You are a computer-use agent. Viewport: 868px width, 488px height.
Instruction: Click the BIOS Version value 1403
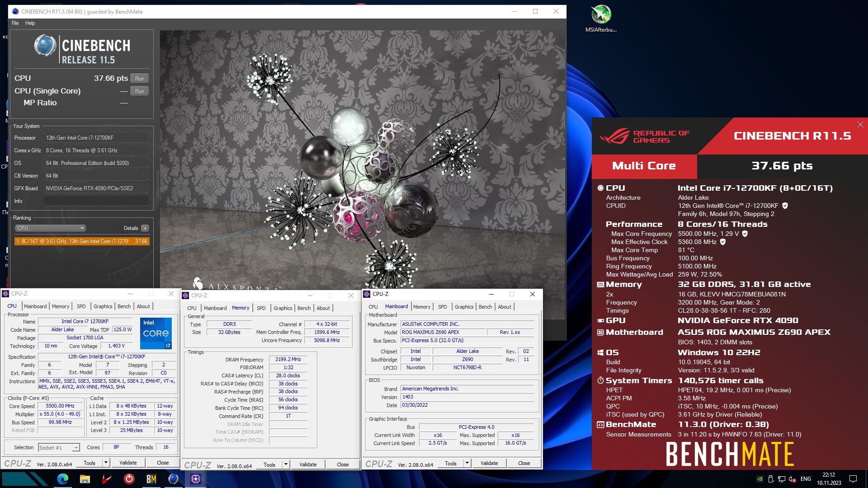[467, 397]
